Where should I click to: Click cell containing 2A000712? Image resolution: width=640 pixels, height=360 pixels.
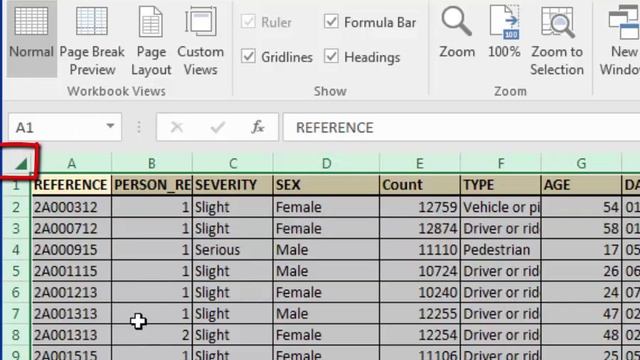coord(71,228)
